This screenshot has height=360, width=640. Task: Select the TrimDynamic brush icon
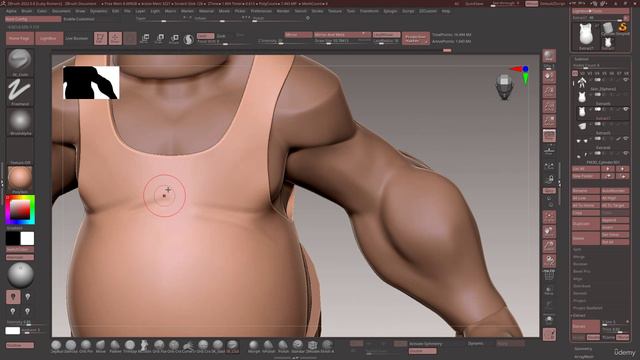click(130, 346)
